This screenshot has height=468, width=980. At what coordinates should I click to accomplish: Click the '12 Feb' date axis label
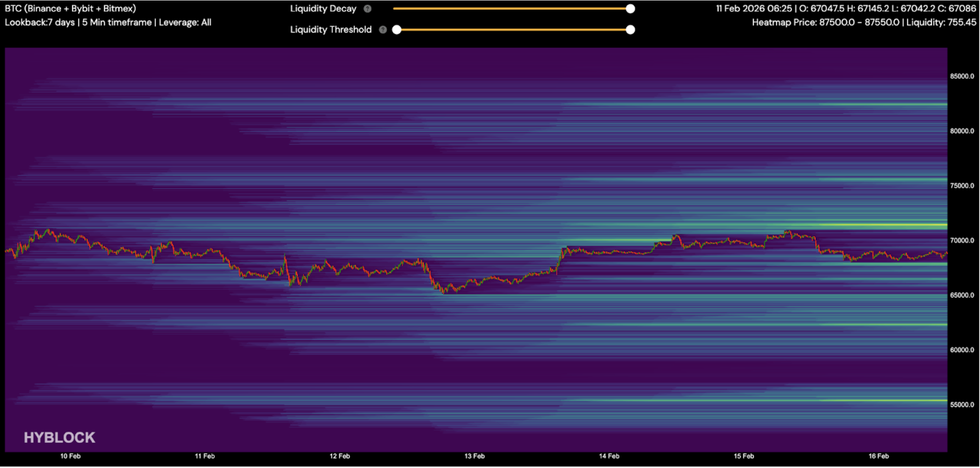(x=339, y=456)
